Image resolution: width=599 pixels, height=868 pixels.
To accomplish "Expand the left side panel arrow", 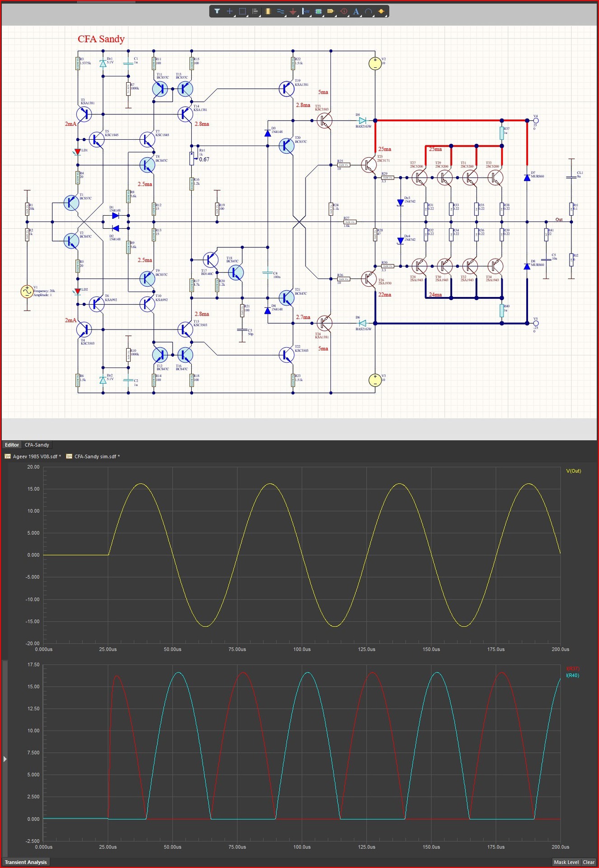I will pos(5,759).
